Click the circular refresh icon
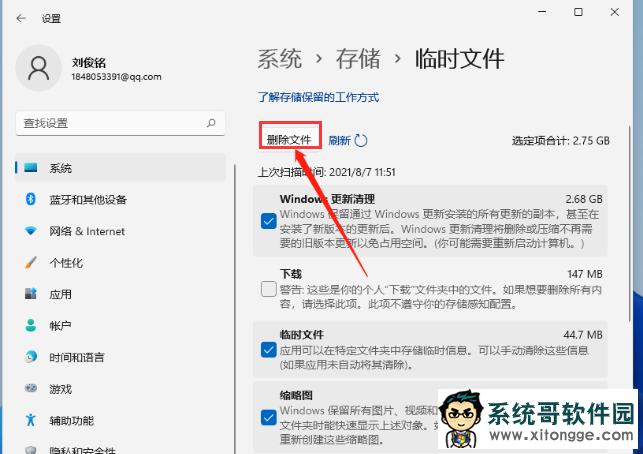This screenshot has width=643, height=454. (x=361, y=140)
